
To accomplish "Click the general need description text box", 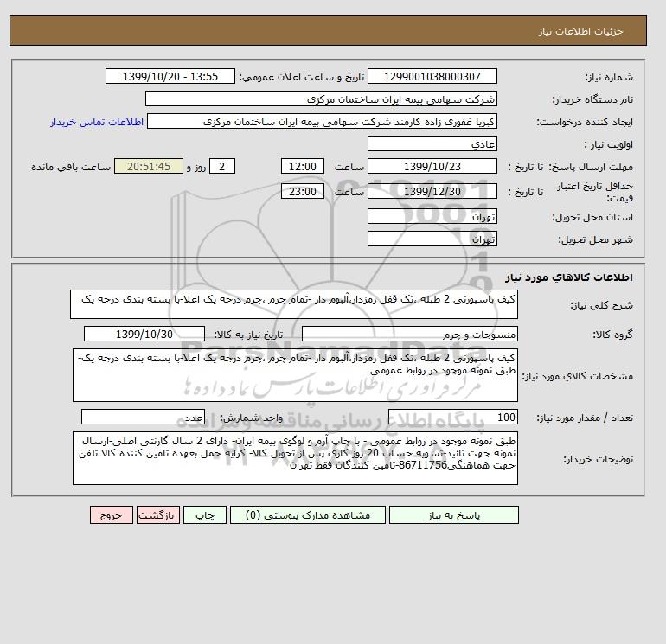I will pyautogui.click(x=294, y=304).
